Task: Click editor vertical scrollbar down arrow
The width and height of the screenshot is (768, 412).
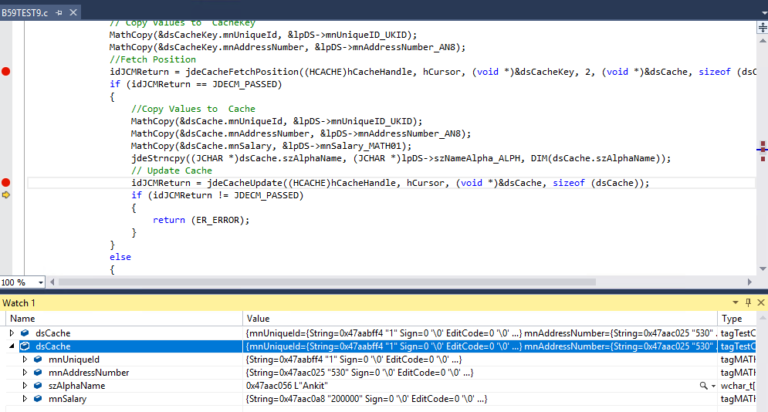Action: [763, 268]
